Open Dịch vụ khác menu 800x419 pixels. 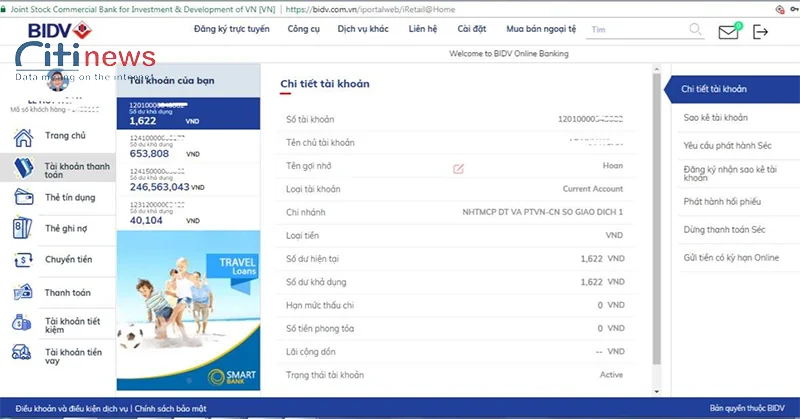coord(363,29)
